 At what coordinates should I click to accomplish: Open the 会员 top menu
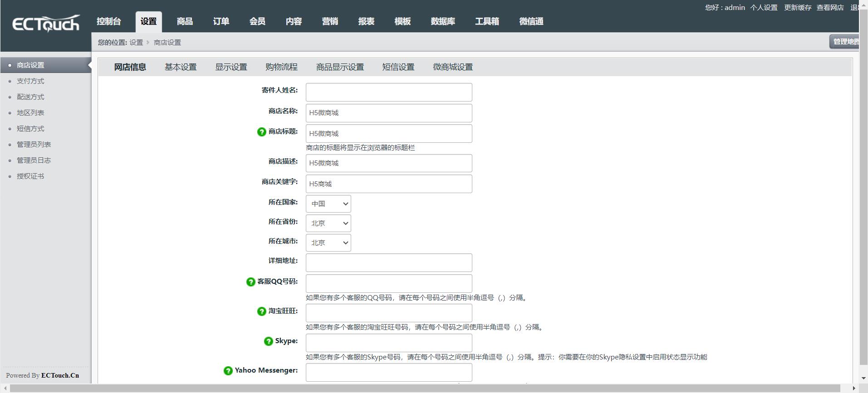[257, 21]
